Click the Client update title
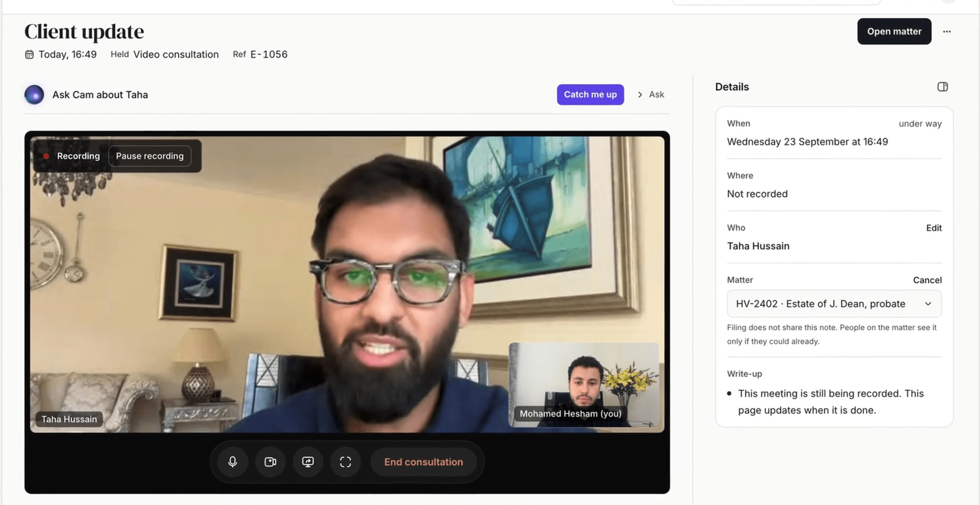The height and width of the screenshot is (505, 980). 84,31
